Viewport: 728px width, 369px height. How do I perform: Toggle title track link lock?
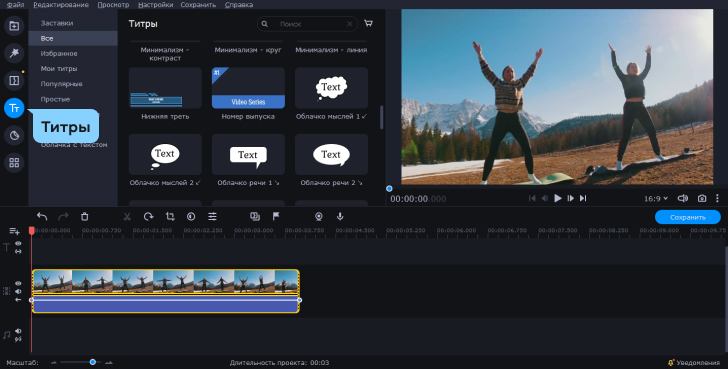(x=18, y=251)
